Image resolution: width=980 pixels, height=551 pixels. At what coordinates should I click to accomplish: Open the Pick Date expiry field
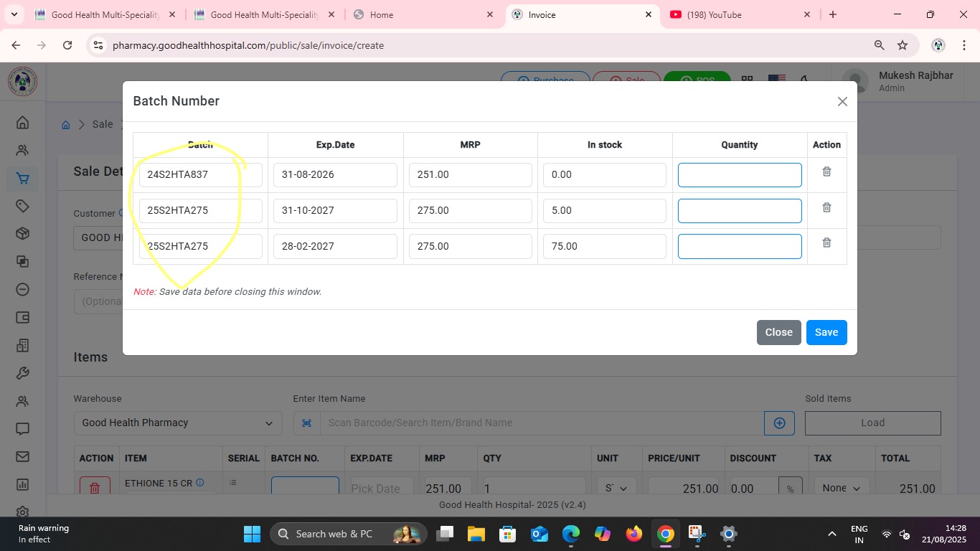coord(382,486)
